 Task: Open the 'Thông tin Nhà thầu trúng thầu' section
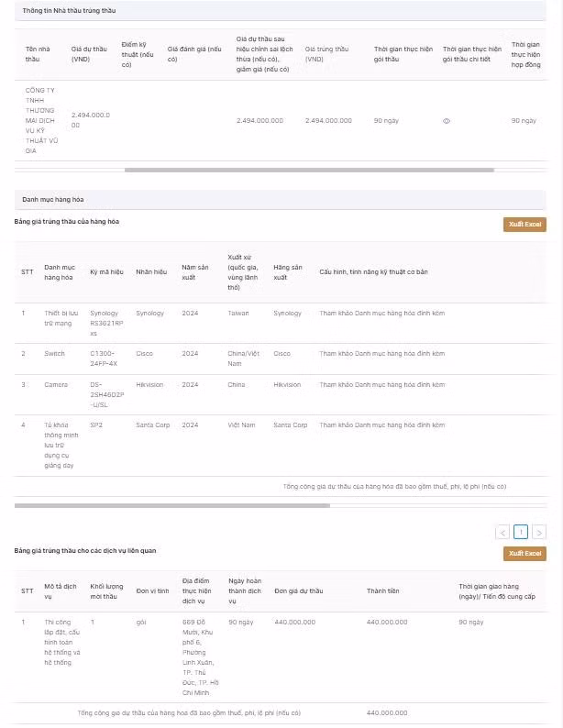70,10
